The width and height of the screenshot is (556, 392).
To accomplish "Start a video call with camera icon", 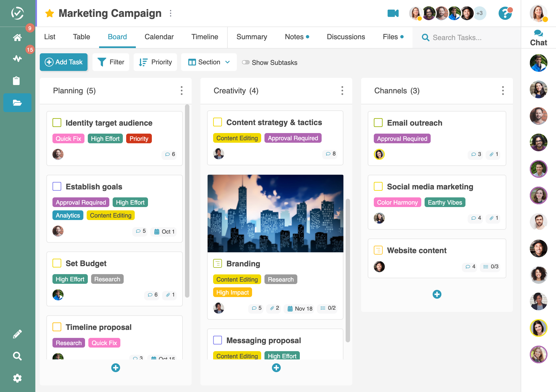I will coord(393,13).
